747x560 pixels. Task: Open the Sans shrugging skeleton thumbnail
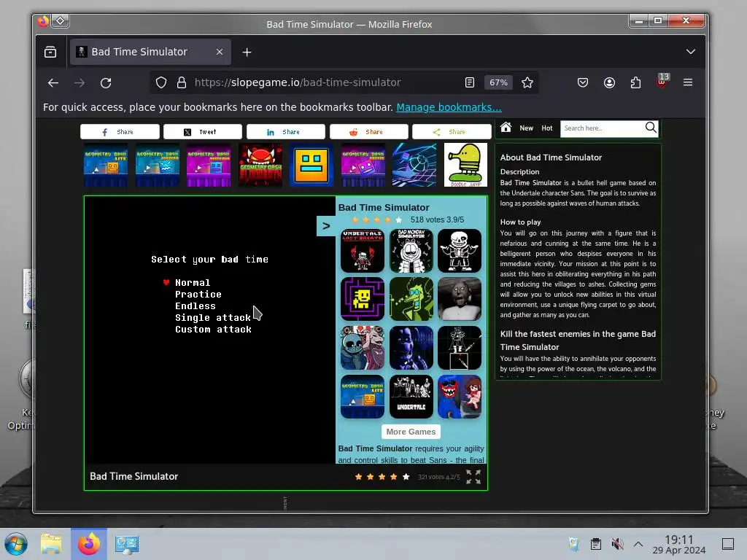pyautogui.click(x=460, y=251)
